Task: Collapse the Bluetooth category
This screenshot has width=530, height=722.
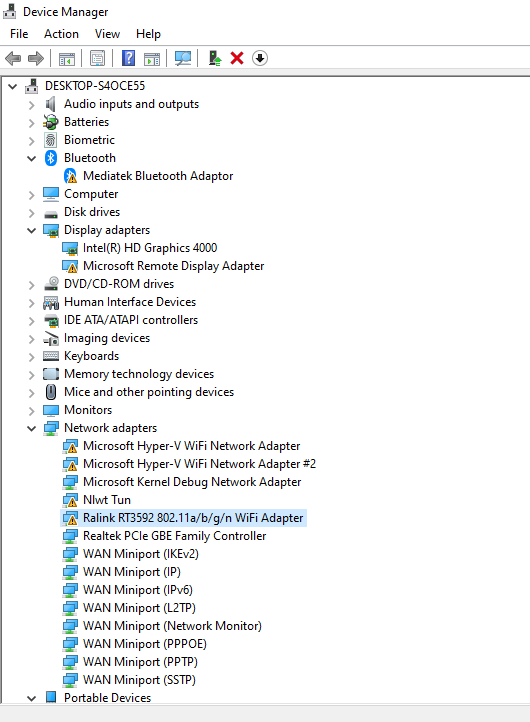Action: pos(31,158)
